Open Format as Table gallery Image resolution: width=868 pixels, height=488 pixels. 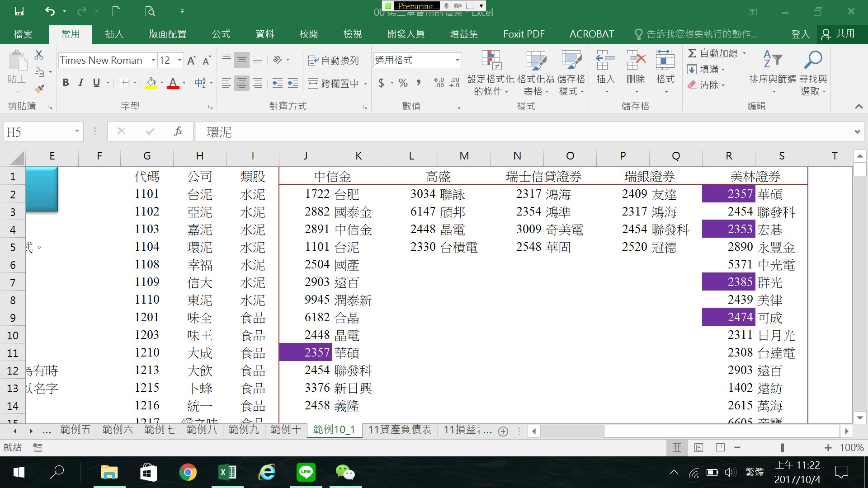(x=536, y=73)
